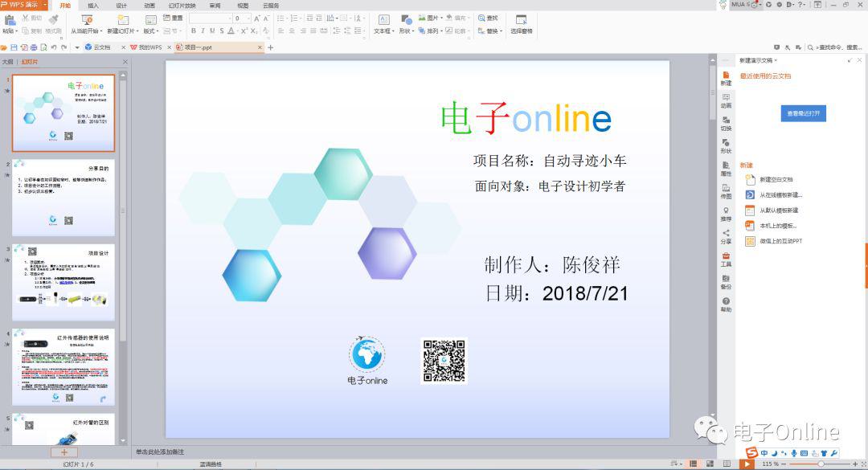Click the 分享 (Share) sidebar icon
This screenshot has width=868, height=470.
tap(726, 235)
